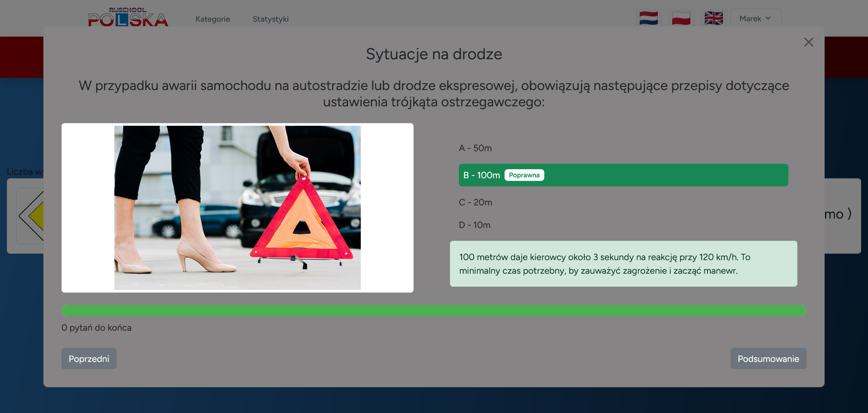Open the Kategorie menu item
This screenshot has width=868, height=413.
click(x=212, y=19)
